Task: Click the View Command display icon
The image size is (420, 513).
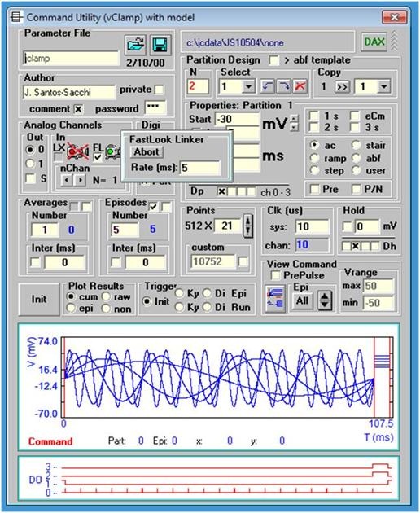Action: point(275,298)
